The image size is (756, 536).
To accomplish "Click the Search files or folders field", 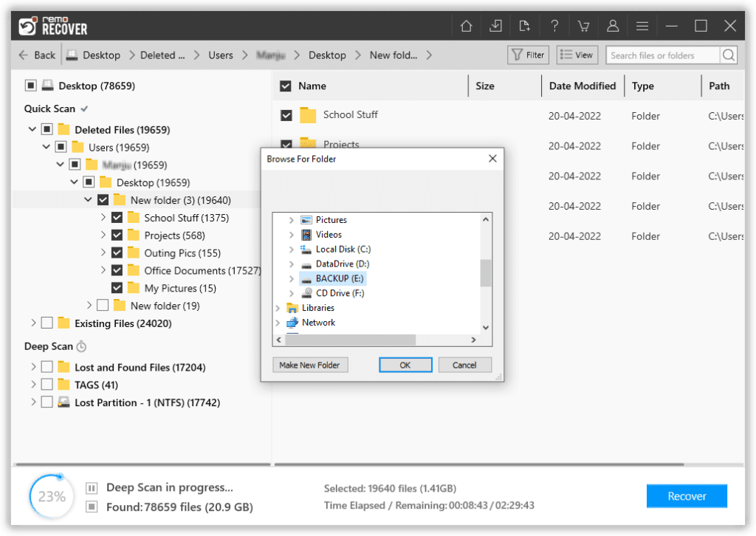I will click(x=661, y=55).
